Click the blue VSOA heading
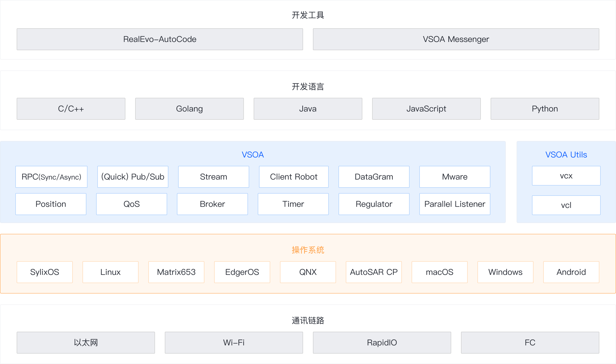The image size is (616, 364). point(253,155)
